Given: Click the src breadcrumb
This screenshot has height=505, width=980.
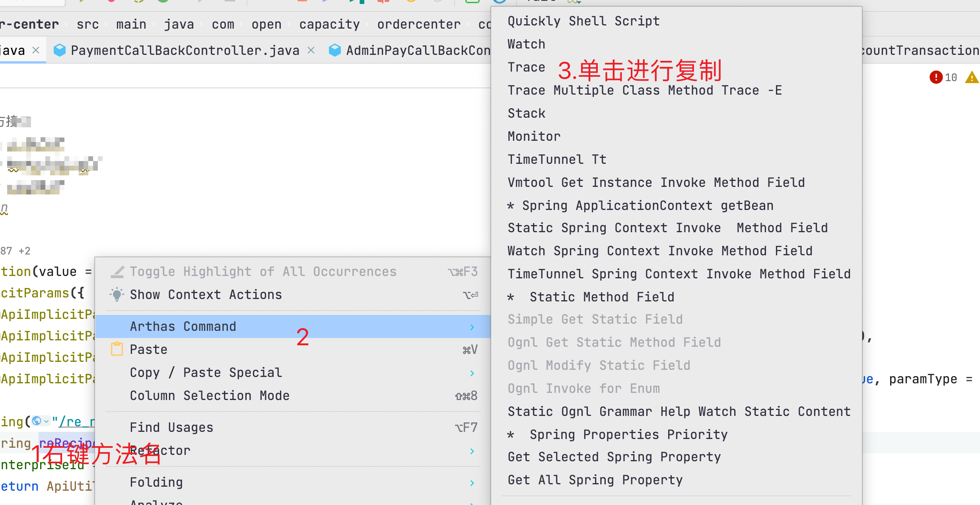Looking at the screenshot, I should click(x=87, y=24).
